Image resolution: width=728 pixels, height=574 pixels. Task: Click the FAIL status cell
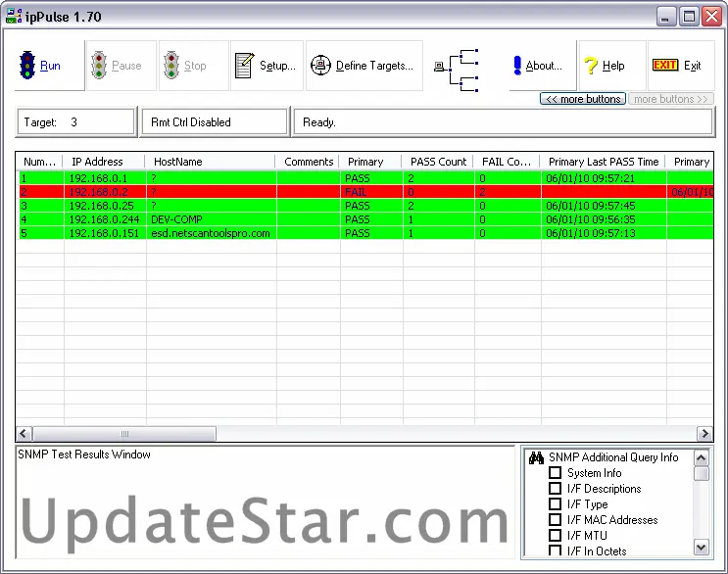[x=371, y=192]
